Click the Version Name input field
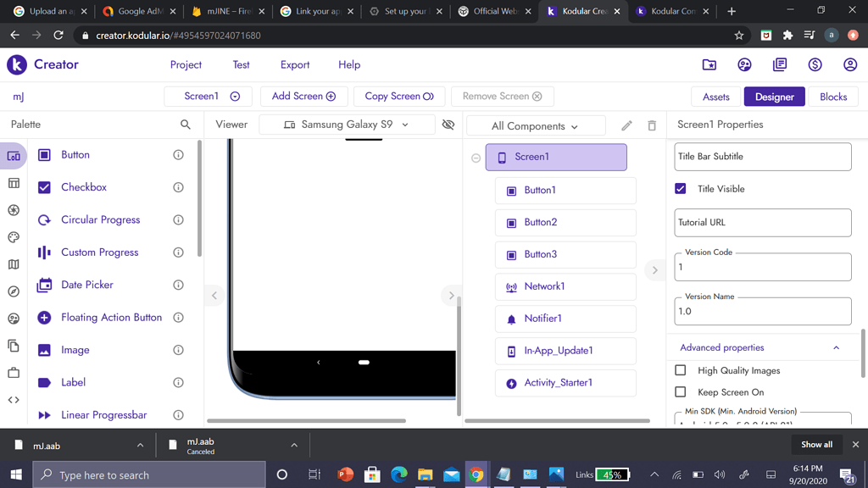 763,312
